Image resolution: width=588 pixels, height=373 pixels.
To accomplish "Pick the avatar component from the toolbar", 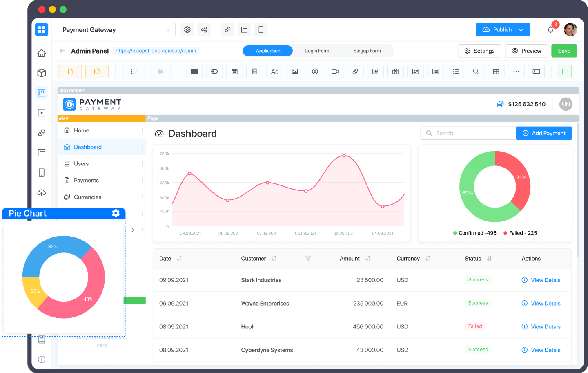I will tap(315, 71).
